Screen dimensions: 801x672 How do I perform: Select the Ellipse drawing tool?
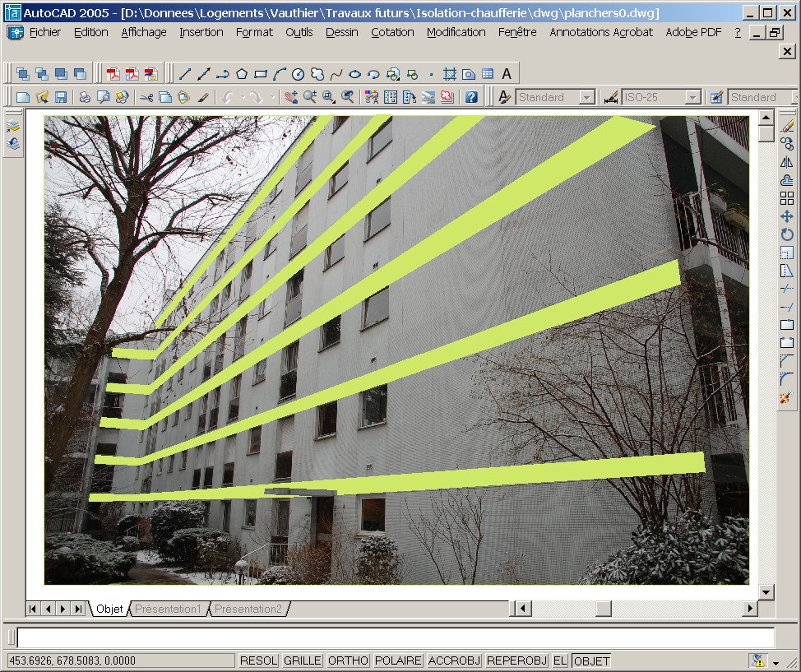[x=355, y=74]
